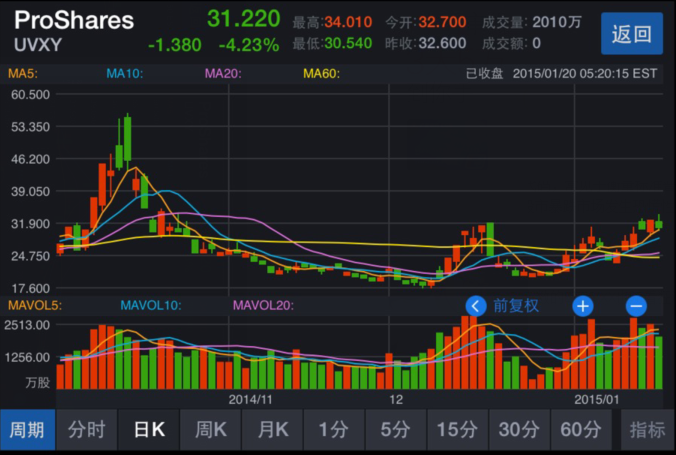This screenshot has width=676, height=455.
Task: Switch to 周K weekly chart
Action: [x=210, y=430]
